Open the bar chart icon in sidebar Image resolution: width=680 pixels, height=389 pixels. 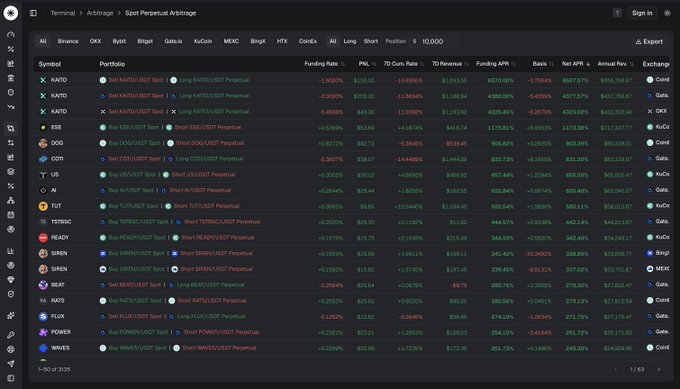pyautogui.click(x=11, y=251)
